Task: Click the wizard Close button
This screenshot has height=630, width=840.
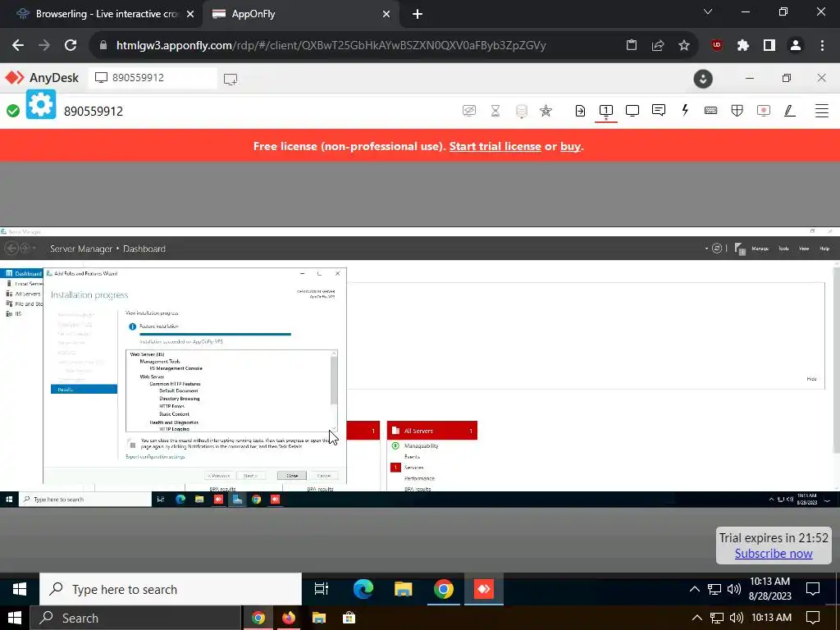Action: click(291, 475)
